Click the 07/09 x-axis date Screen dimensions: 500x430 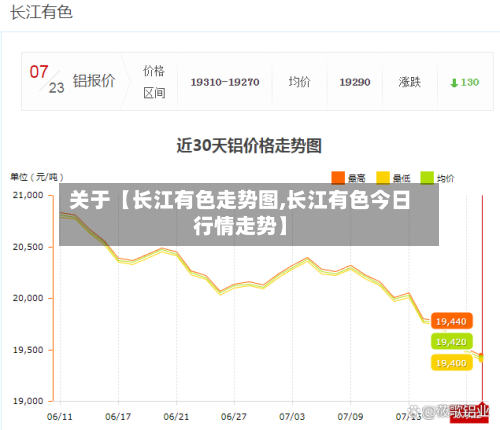click(x=350, y=417)
